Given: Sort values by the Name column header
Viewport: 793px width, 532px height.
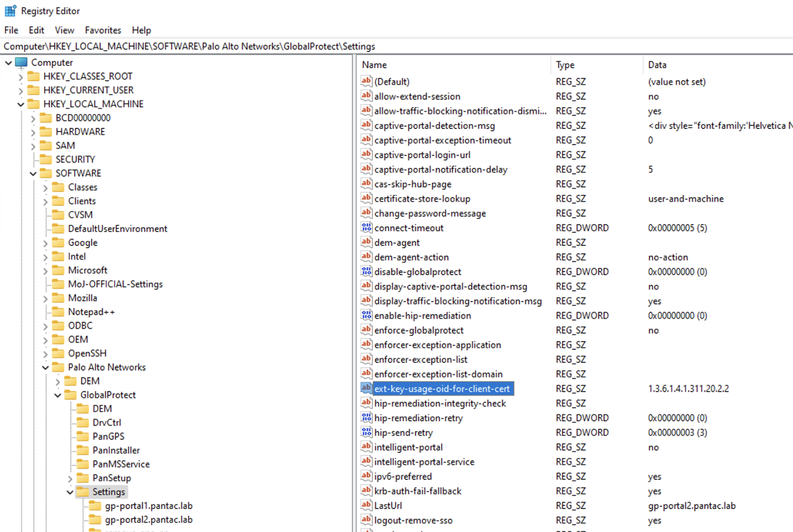Looking at the screenshot, I should coord(374,64).
